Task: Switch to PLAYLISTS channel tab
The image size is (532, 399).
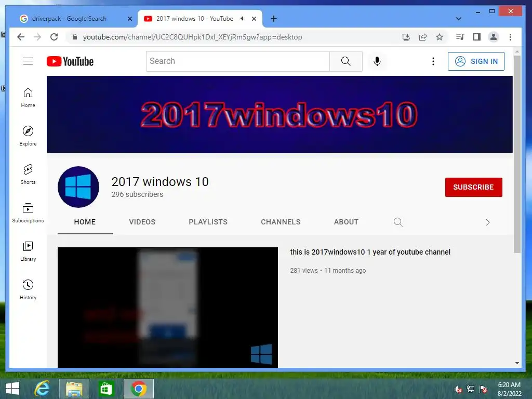Action: tap(208, 222)
